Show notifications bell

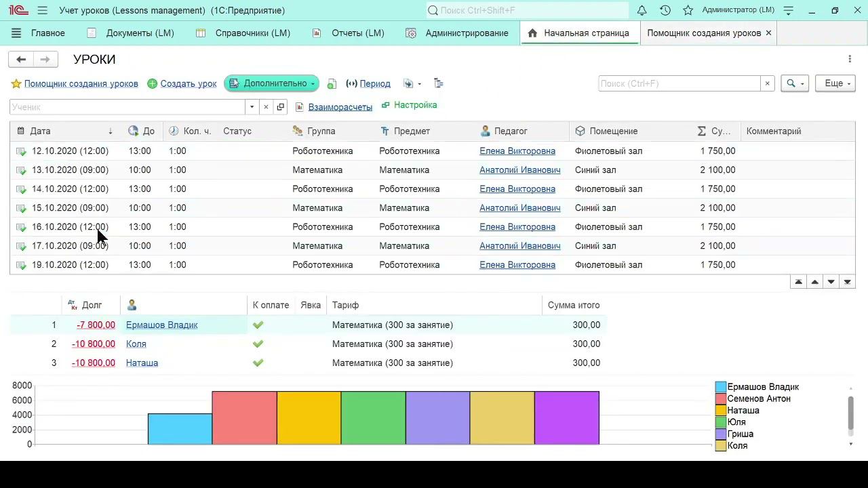click(642, 10)
